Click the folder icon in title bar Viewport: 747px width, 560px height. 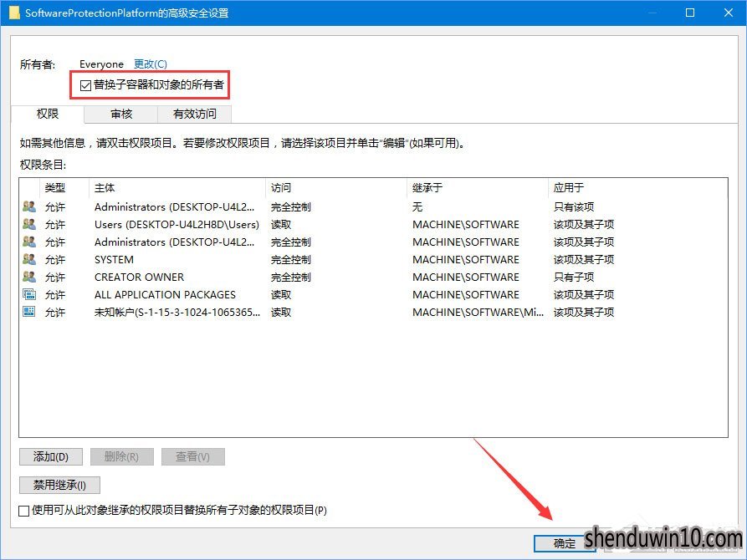[x=14, y=13]
